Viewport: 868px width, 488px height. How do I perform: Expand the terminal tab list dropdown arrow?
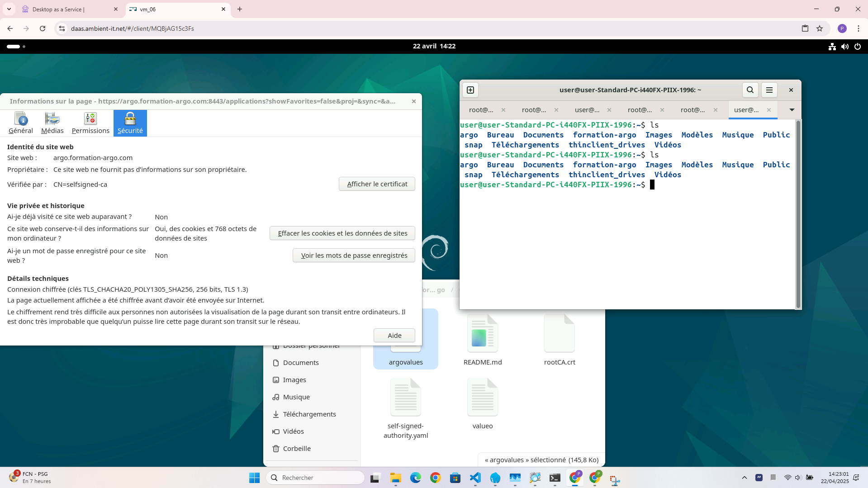coord(792,110)
